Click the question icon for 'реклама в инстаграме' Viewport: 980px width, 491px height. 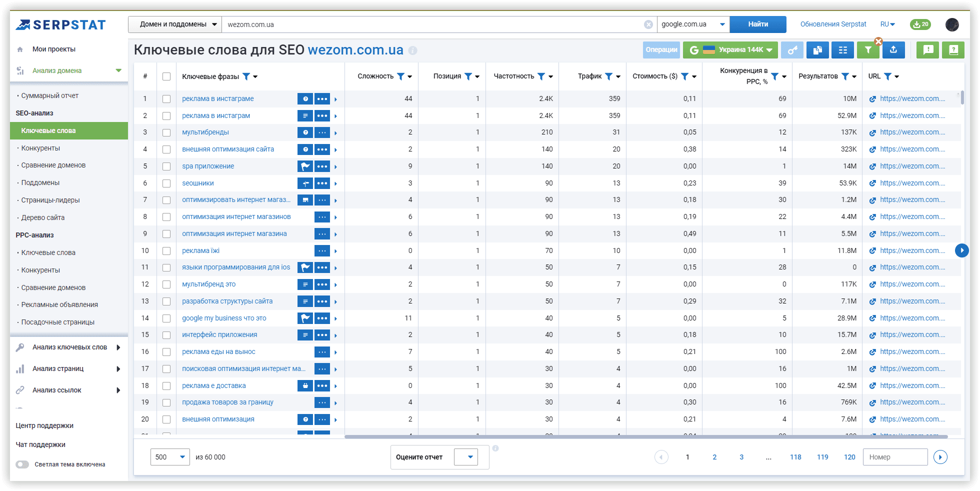coord(305,99)
